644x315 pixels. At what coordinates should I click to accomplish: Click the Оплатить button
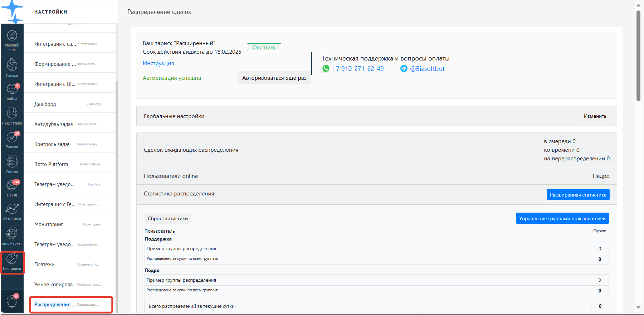pyautogui.click(x=264, y=47)
